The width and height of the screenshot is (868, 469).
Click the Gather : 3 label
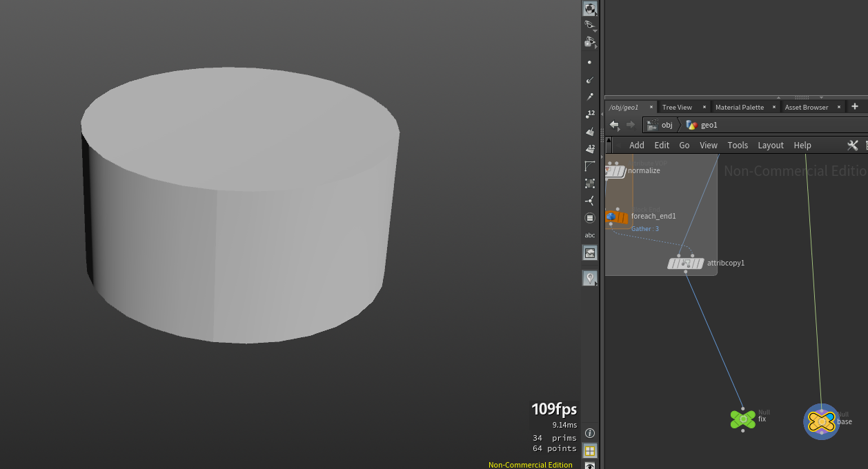[645, 229]
